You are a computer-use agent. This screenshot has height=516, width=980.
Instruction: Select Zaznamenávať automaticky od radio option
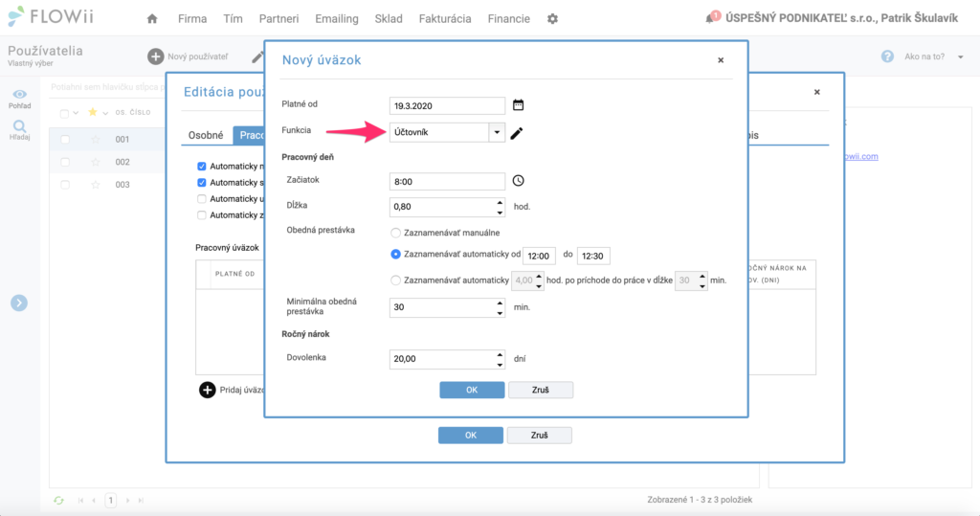pos(395,255)
